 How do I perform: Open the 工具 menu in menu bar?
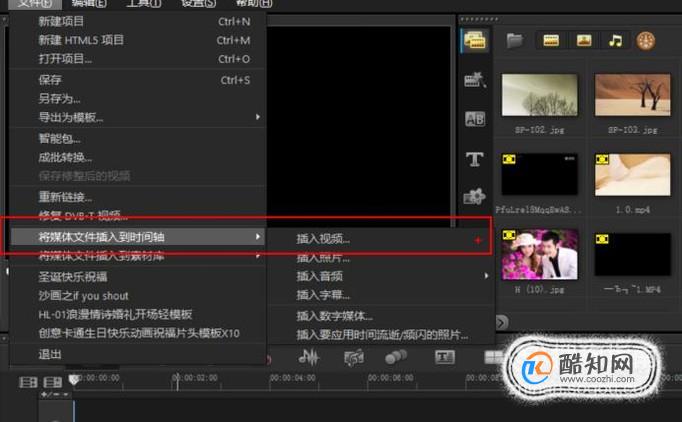click(x=143, y=3)
